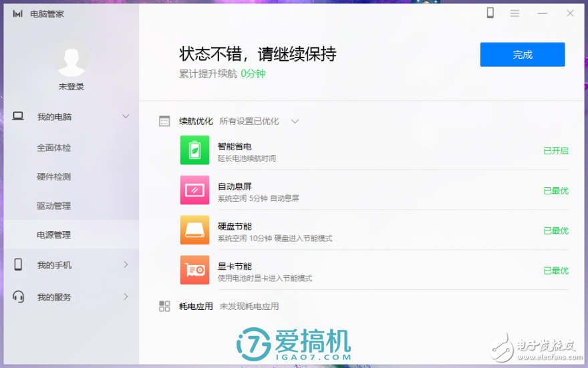Screen dimensions: 588x368
Task: Select 驱动管理 in the sidebar
Action: click(53, 206)
